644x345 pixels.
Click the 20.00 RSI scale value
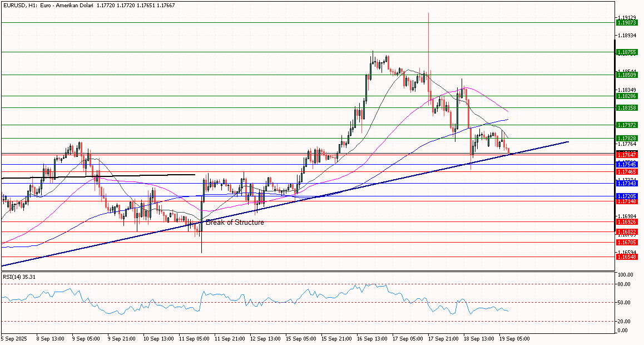(x=625, y=322)
